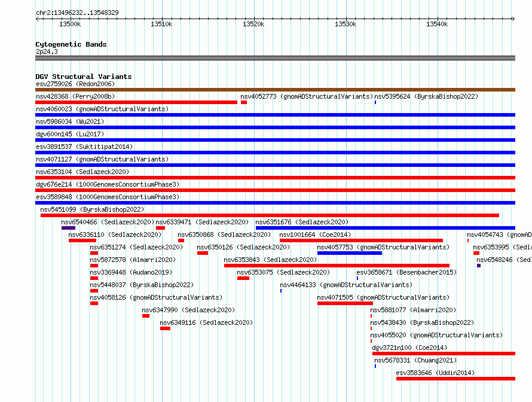Click esv3583646 (Uddin2014) label
The width and height of the screenshot is (532, 402).
(x=435, y=373)
